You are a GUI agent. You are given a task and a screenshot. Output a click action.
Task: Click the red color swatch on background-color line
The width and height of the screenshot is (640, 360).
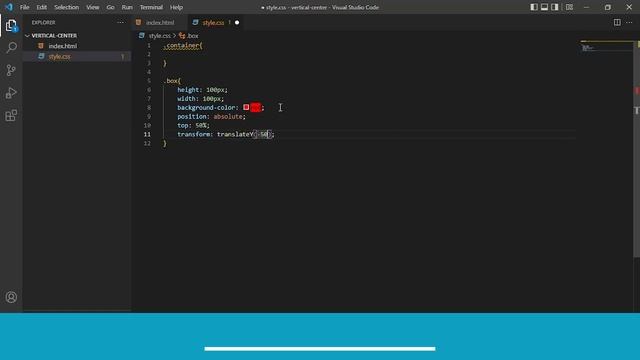tap(246, 107)
